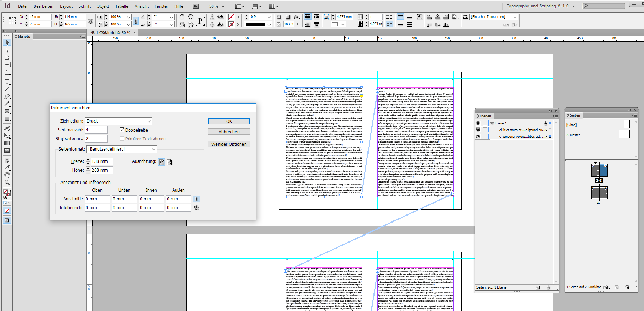Uncheck the Doppelseite checkbox
Viewport: 644px width, 311px height.
coord(122,130)
